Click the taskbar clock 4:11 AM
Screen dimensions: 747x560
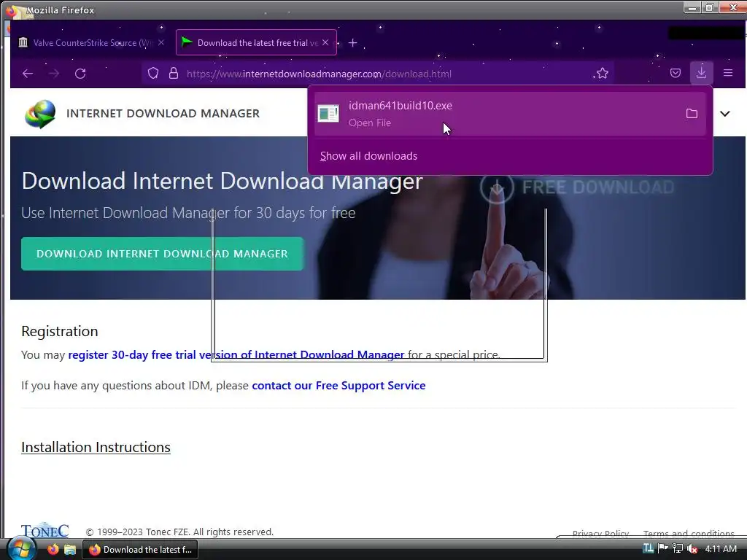(721, 548)
